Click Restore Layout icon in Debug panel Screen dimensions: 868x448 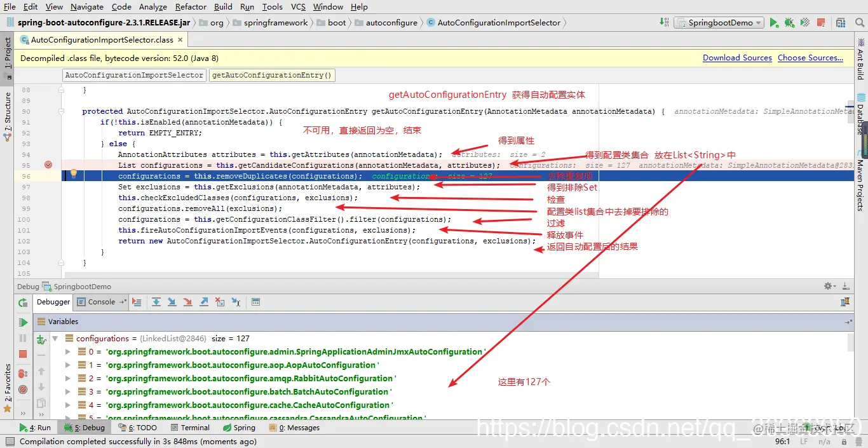pos(846,302)
